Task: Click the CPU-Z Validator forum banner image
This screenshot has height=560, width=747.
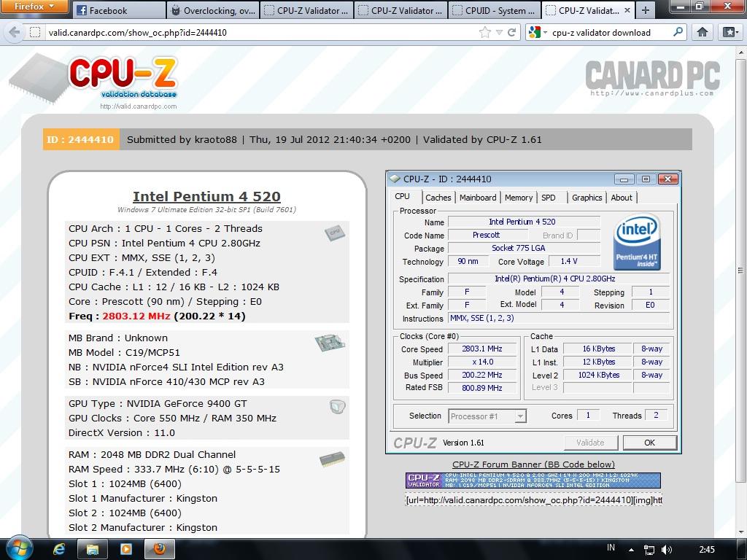Action: click(x=533, y=481)
